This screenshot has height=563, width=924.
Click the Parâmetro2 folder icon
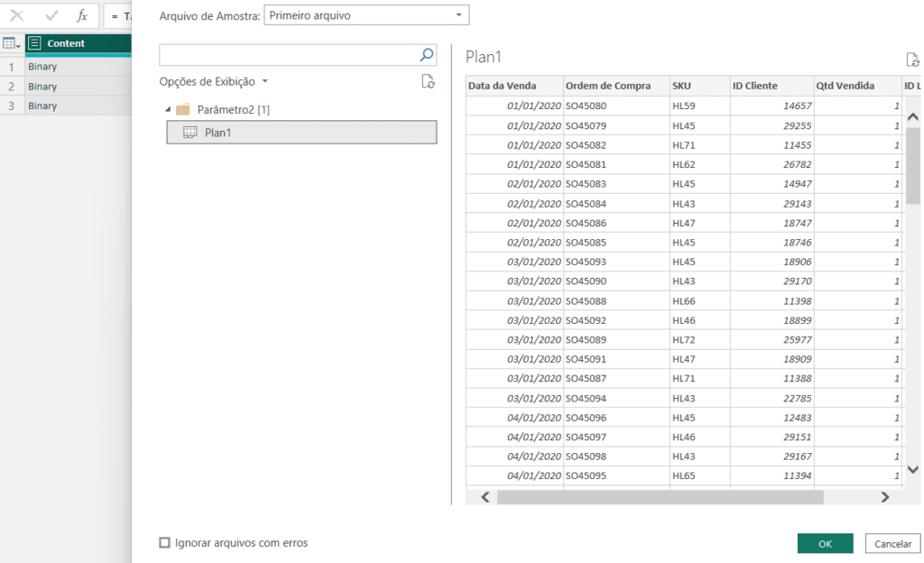point(183,109)
